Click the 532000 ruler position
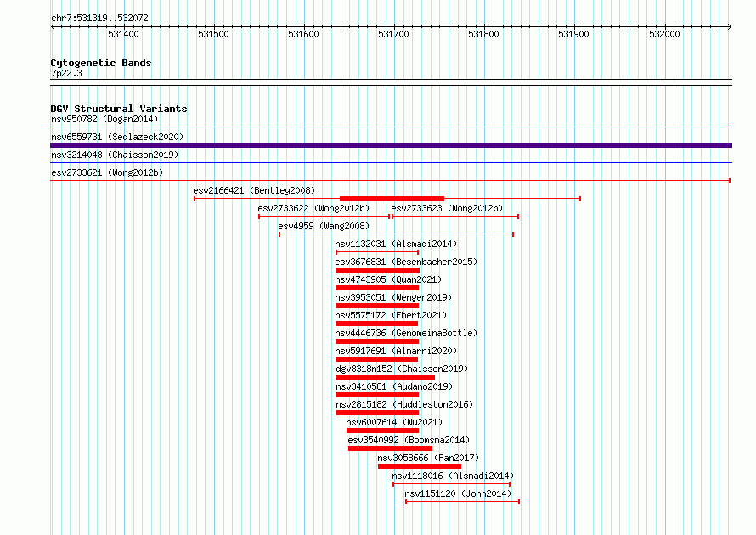Image resolution: width=756 pixels, height=535 pixels. [664, 34]
